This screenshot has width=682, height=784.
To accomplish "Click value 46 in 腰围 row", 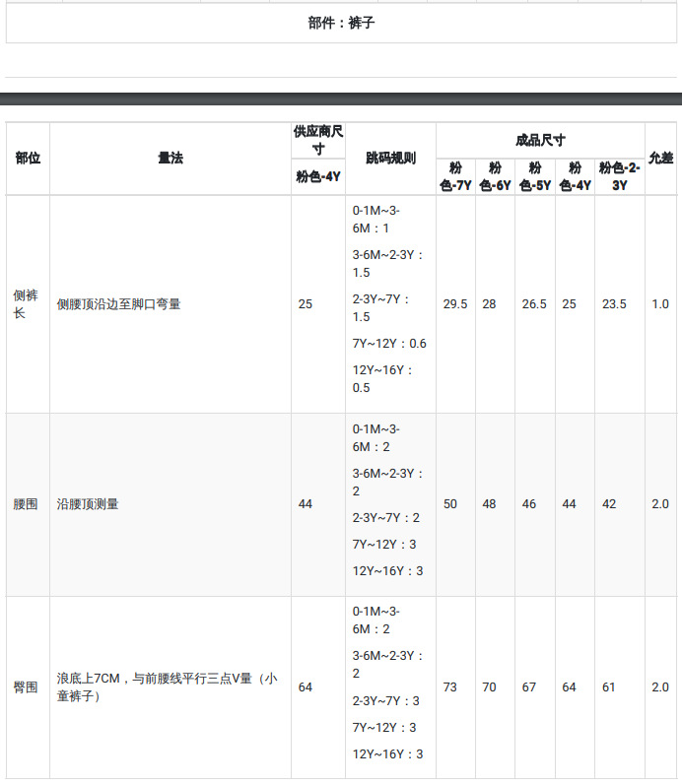I will [x=529, y=504].
